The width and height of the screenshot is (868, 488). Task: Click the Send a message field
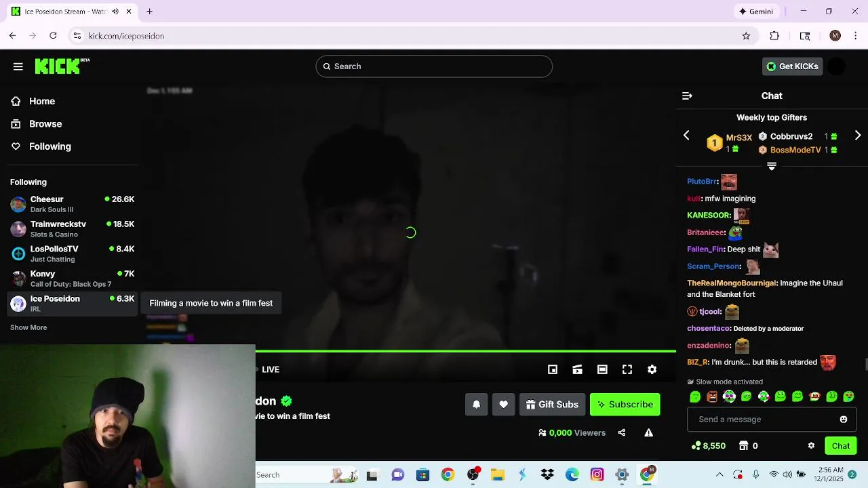(763, 420)
